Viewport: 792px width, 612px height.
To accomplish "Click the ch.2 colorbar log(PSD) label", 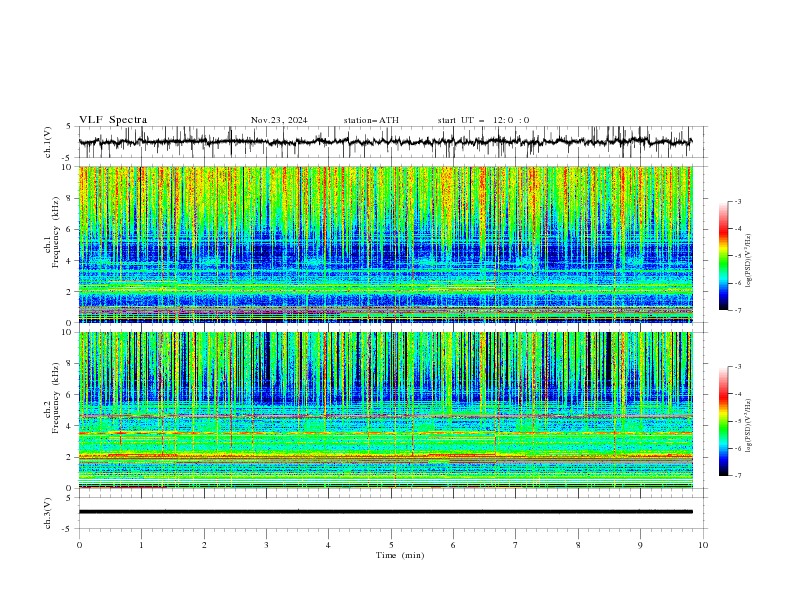I will coord(748,426).
